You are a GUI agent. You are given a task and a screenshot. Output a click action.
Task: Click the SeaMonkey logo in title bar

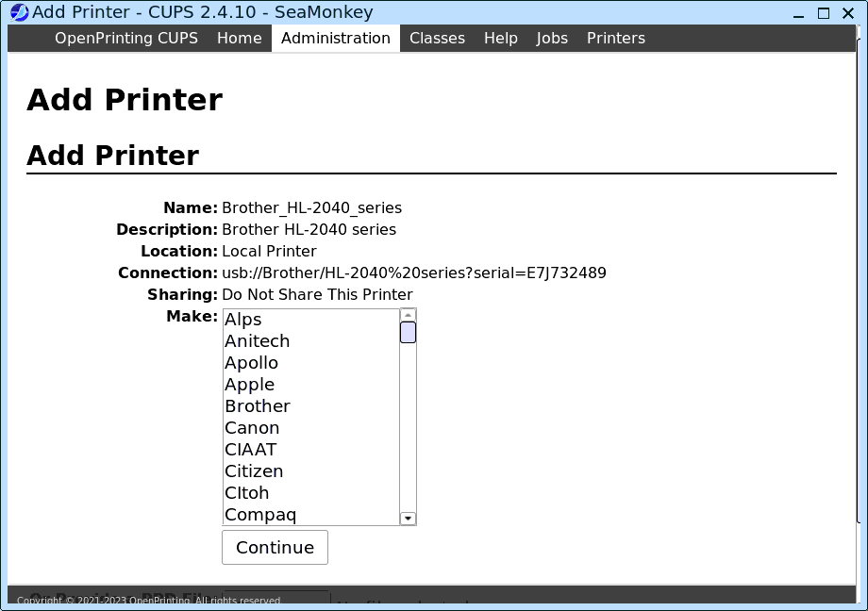point(20,12)
